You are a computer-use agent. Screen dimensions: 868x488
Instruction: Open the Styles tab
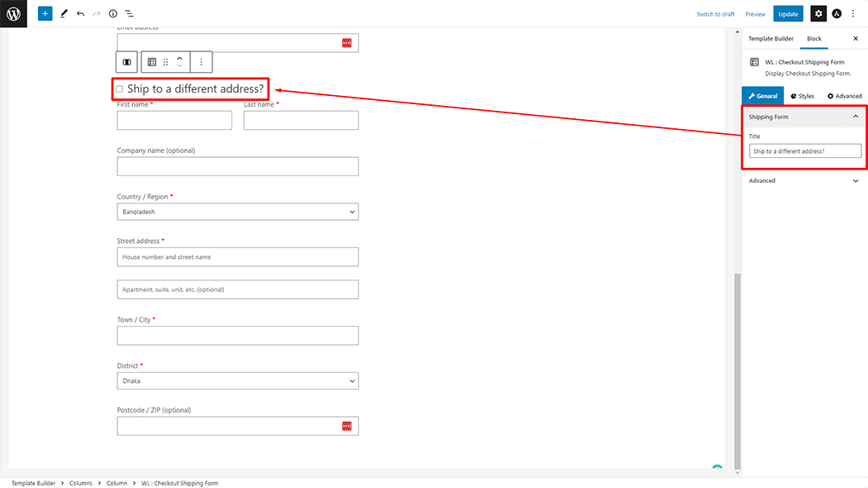pos(801,96)
